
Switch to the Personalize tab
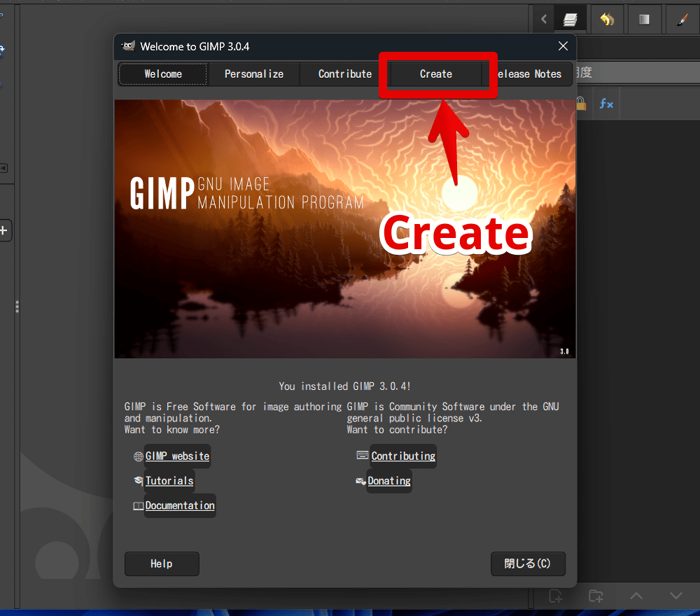click(x=254, y=74)
